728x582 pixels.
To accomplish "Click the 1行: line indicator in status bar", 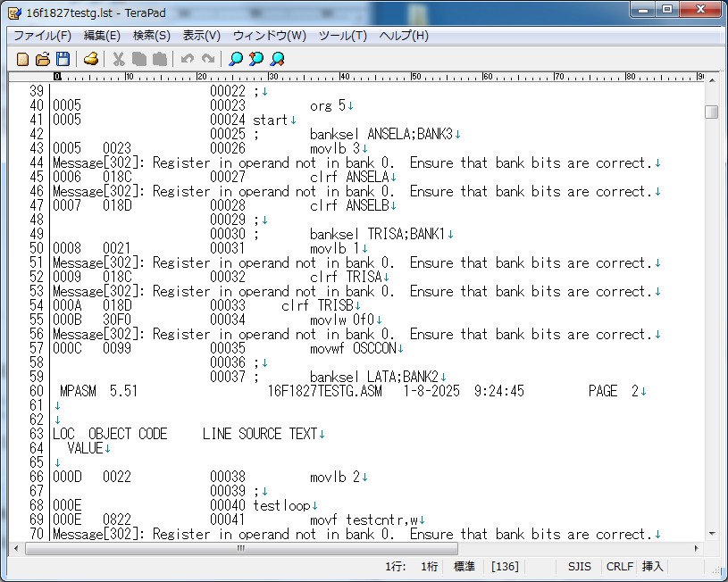I will tap(395, 566).
